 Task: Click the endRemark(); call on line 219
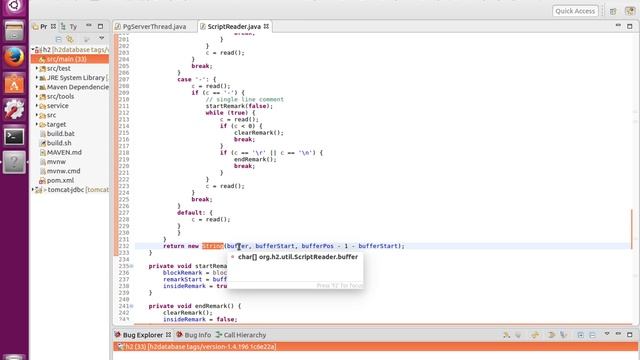click(x=255, y=160)
